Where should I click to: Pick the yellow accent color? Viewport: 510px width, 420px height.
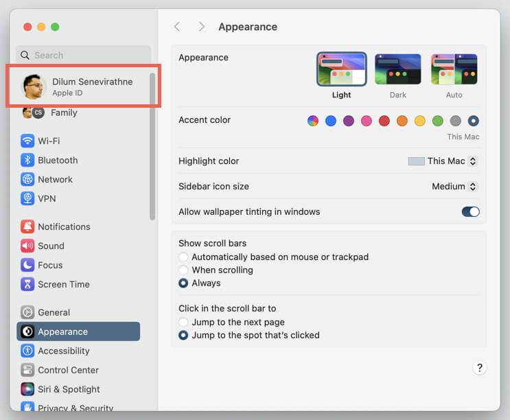click(x=420, y=121)
